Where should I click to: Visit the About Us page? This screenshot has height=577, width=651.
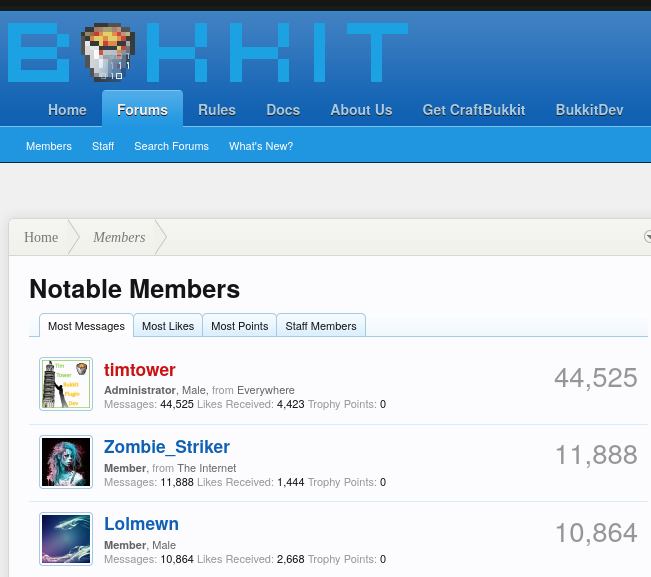361,110
